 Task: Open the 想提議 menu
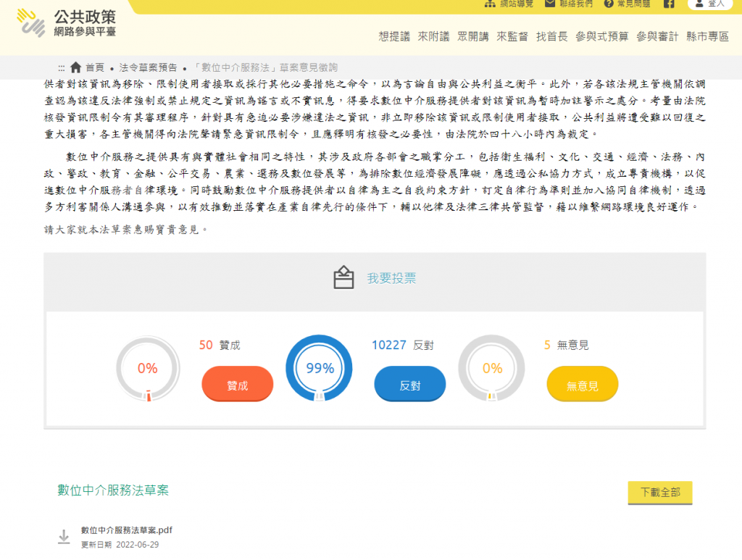click(x=394, y=36)
